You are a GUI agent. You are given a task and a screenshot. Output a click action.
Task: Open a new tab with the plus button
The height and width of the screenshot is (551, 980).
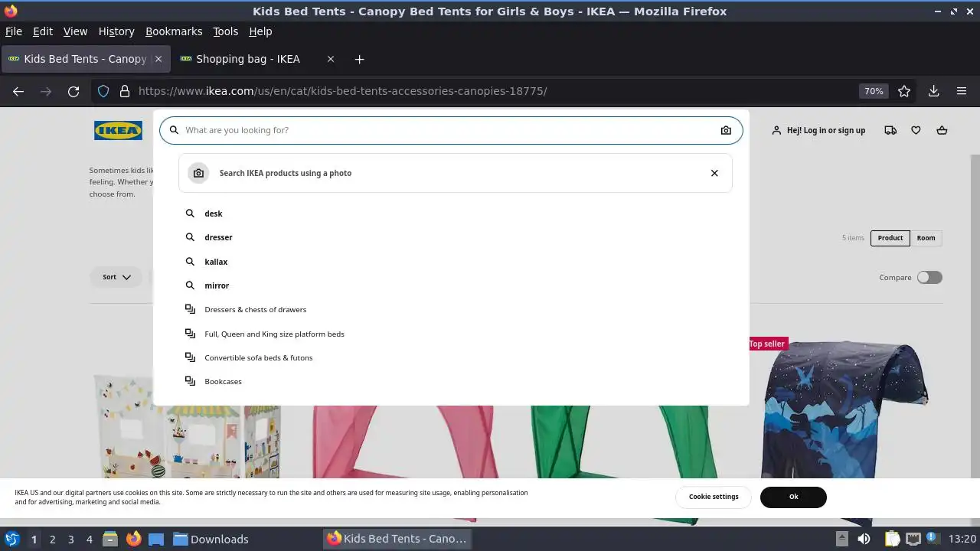pos(359,59)
